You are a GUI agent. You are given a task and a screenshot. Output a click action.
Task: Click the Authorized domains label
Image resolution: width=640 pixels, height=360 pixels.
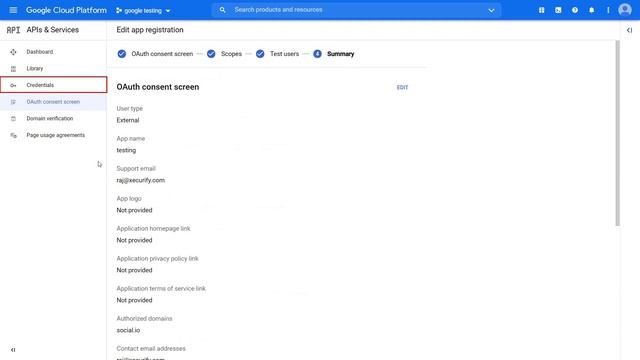tap(144, 318)
